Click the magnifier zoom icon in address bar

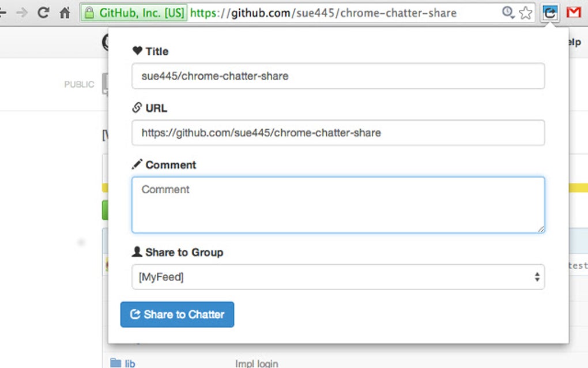click(x=508, y=12)
